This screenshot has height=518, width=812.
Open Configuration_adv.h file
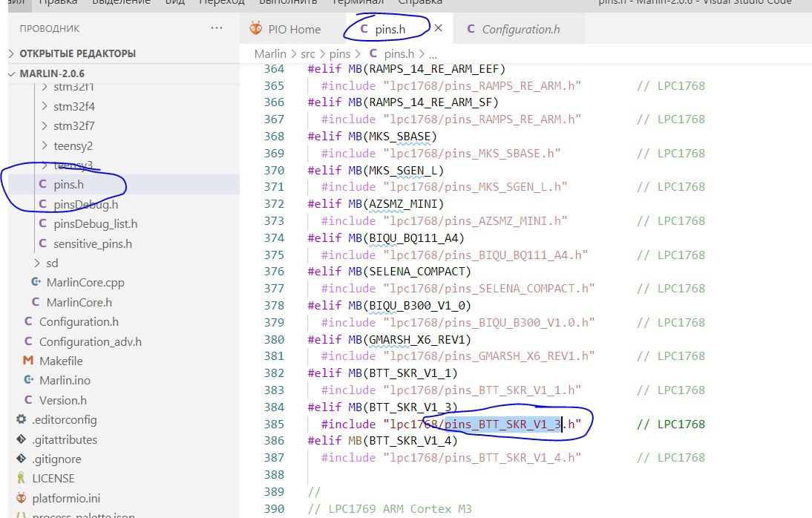pyautogui.click(x=90, y=342)
